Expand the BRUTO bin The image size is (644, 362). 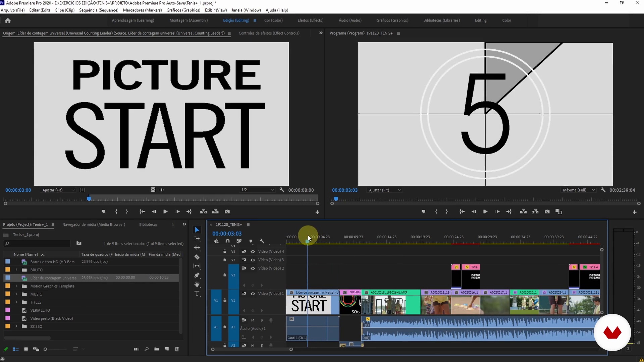(x=16, y=269)
